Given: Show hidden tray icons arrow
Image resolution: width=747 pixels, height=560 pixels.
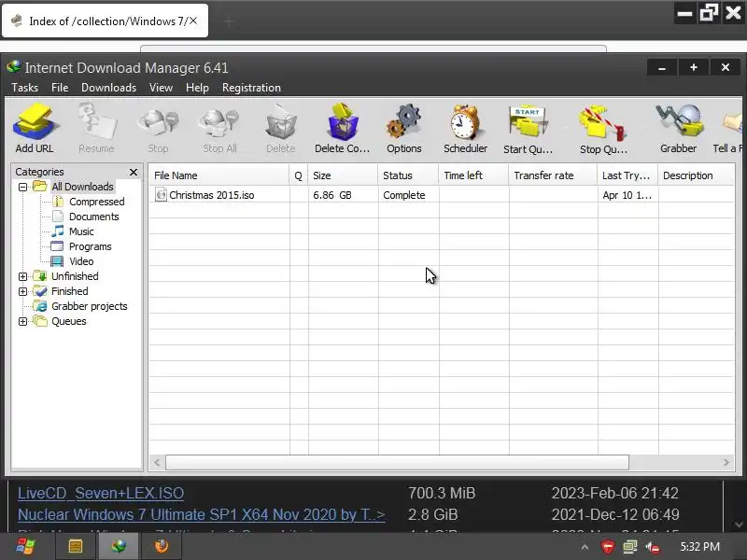Looking at the screenshot, I should pyautogui.click(x=585, y=547).
